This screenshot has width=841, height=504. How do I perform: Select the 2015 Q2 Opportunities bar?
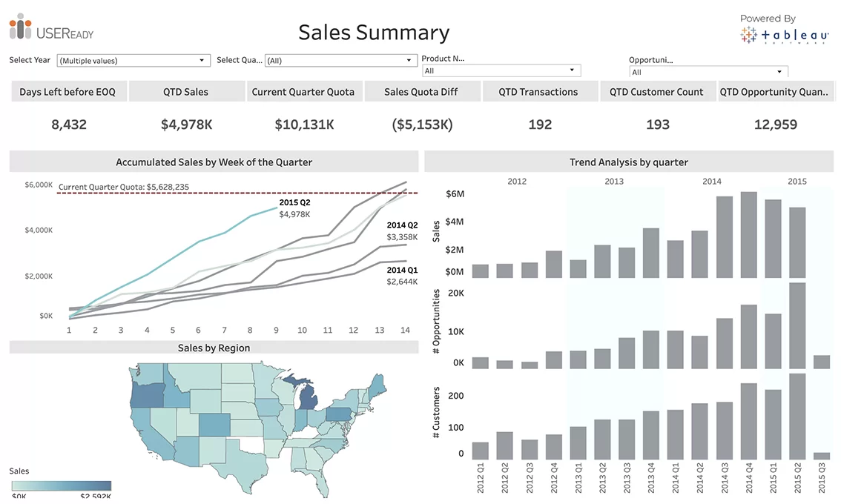(797, 325)
